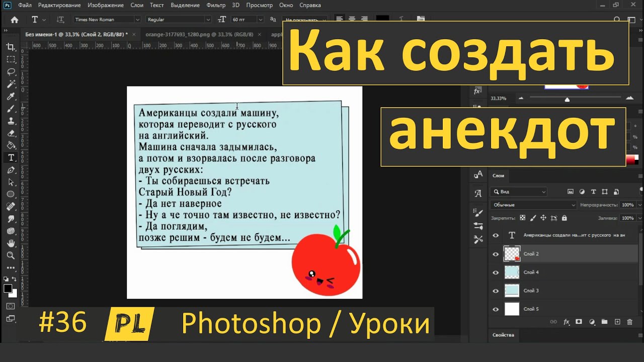Toggle text orientation icon in options bar
The width and height of the screenshot is (644, 362).
[x=60, y=20]
